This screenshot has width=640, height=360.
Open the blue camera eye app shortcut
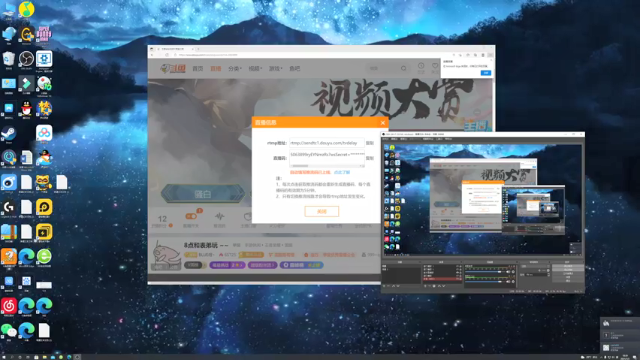(x=9, y=182)
